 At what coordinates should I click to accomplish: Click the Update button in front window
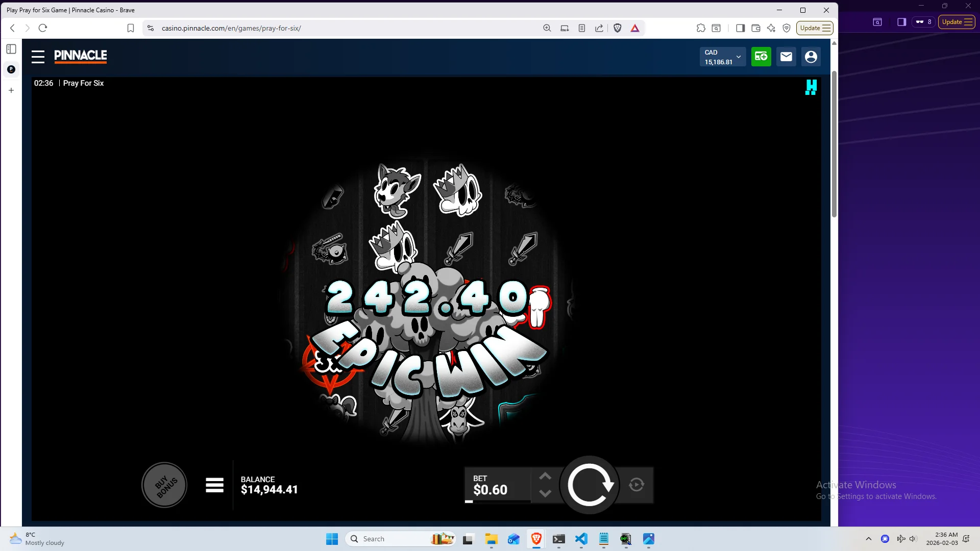[815, 28]
